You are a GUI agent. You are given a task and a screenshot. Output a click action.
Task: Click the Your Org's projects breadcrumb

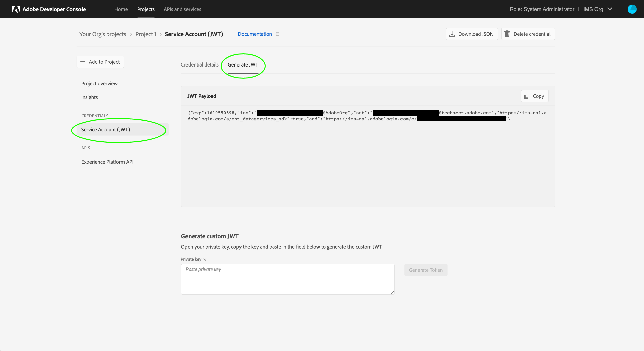point(103,34)
